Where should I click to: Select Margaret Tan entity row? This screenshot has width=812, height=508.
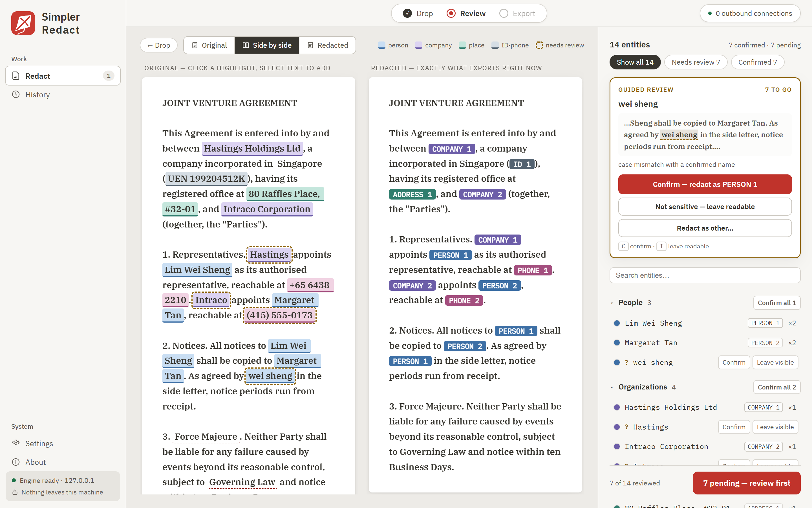point(705,343)
